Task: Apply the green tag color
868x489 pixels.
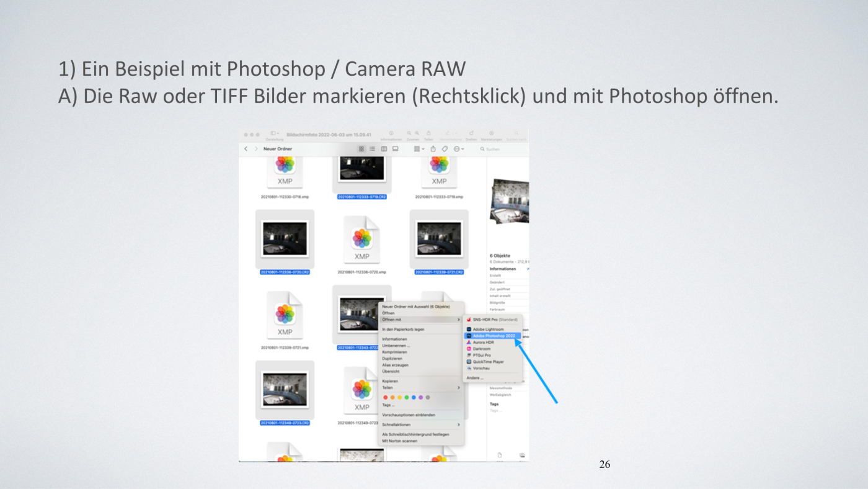Action: [x=406, y=397]
